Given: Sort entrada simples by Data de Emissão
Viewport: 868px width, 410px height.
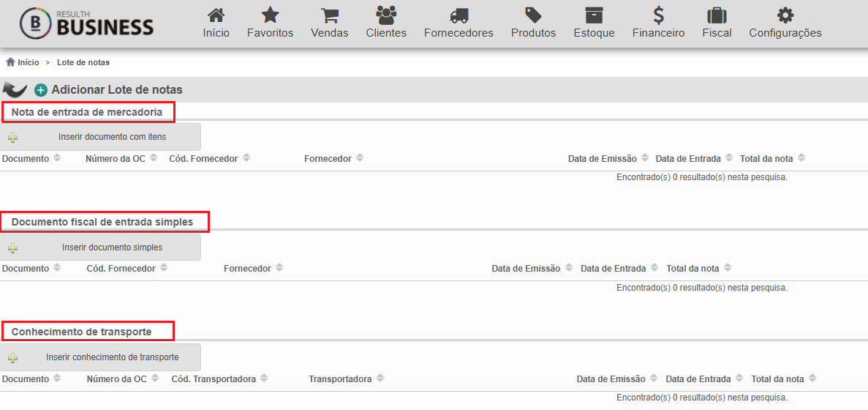Looking at the screenshot, I should pos(532,268).
